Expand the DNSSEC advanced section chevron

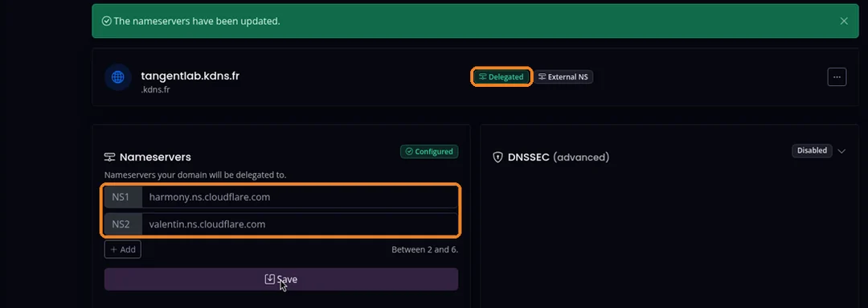pyautogui.click(x=841, y=151)
